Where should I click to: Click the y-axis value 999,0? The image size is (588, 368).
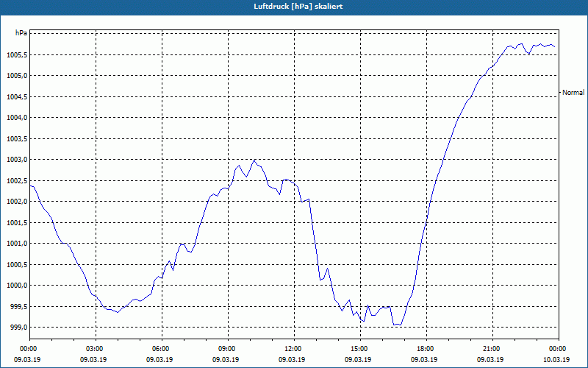click(x=18, y=328)
